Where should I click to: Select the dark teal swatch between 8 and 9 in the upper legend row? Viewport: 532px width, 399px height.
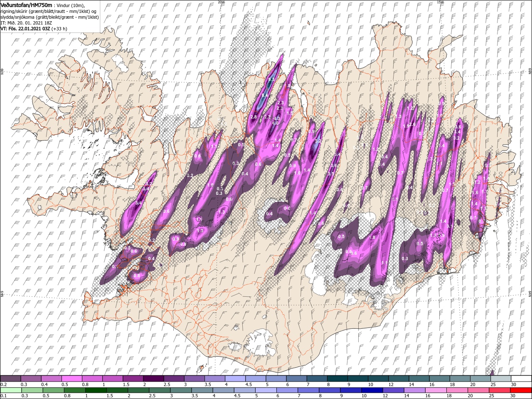(337, 379)
